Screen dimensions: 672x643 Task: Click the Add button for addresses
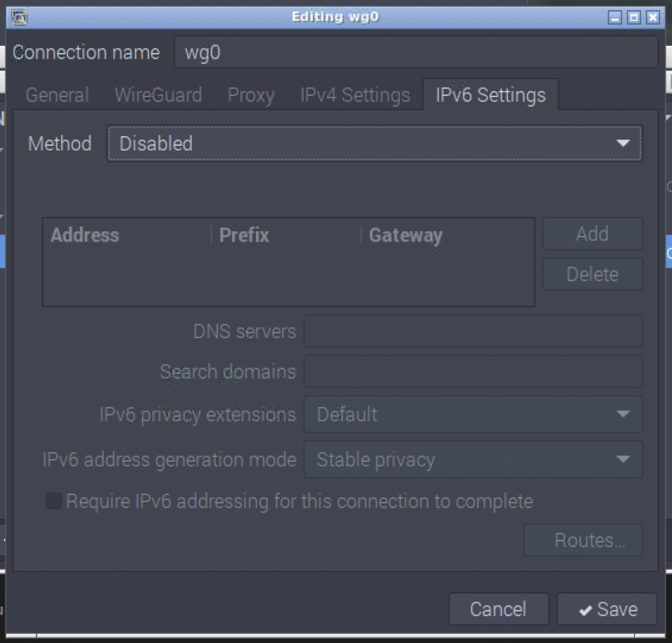tap(592, 234)
